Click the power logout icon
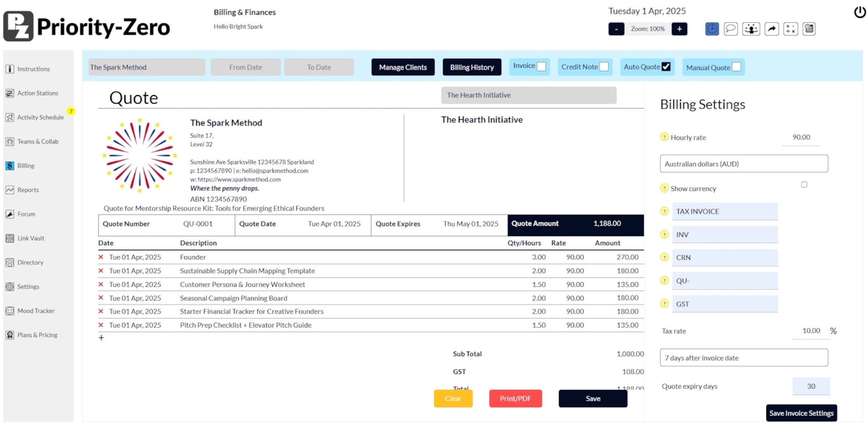The width and height of the screenshot is (868, 434). [859, 12]
